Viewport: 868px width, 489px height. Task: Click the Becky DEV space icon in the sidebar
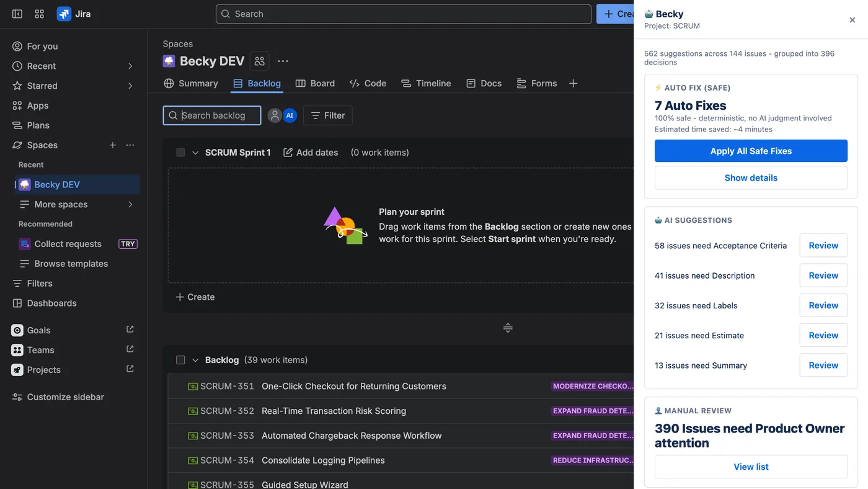pyautogui.click(x=25, y=184)
